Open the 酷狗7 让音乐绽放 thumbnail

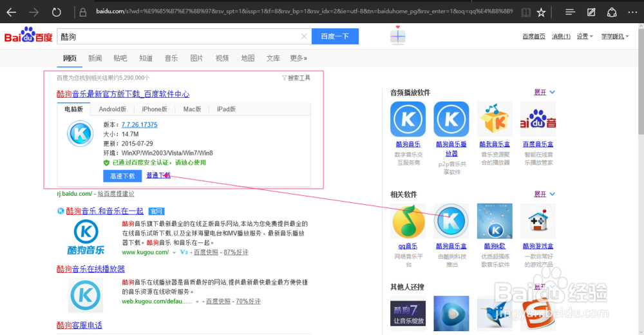pos(408,314)
